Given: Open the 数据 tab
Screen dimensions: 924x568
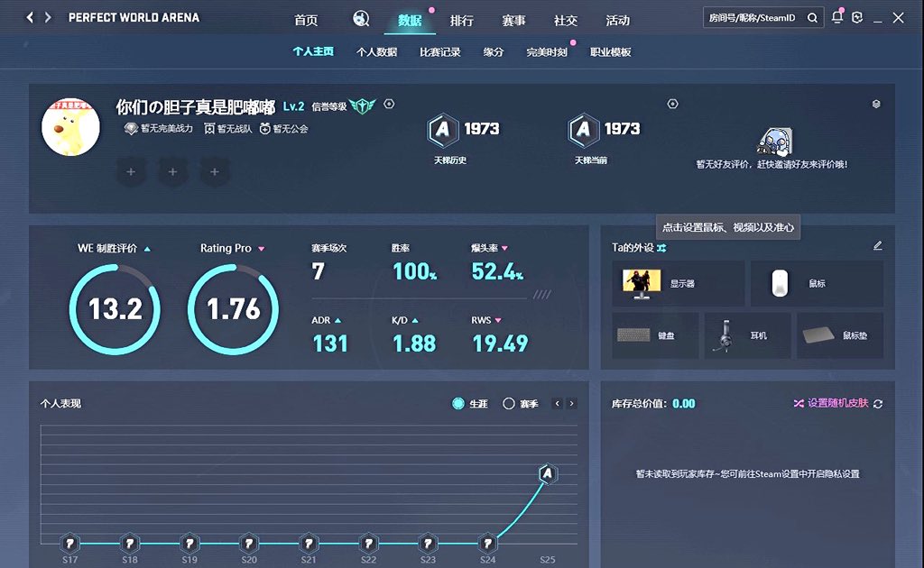Looking at the screenshot, I should pyautogui.click(x=410, y=20).
